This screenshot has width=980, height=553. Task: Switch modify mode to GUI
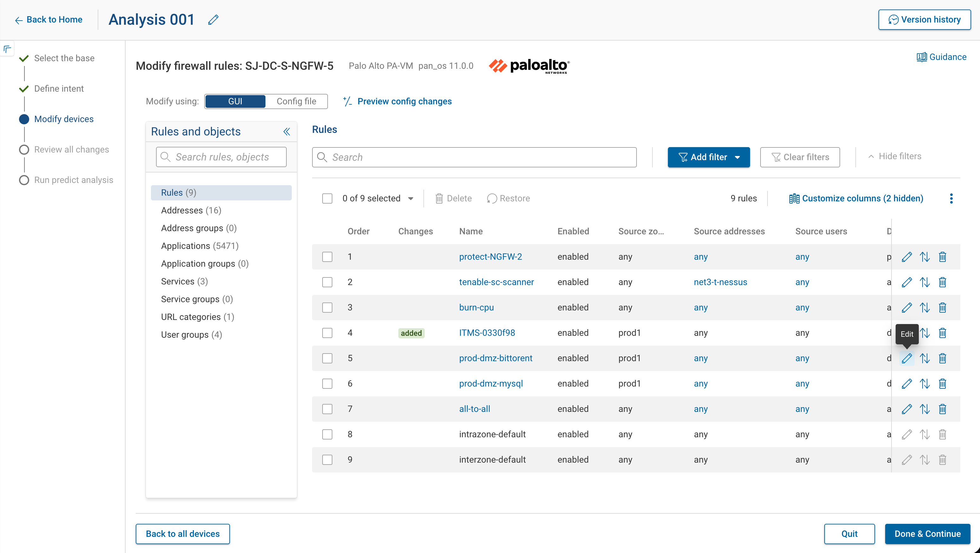click(235, 101)
